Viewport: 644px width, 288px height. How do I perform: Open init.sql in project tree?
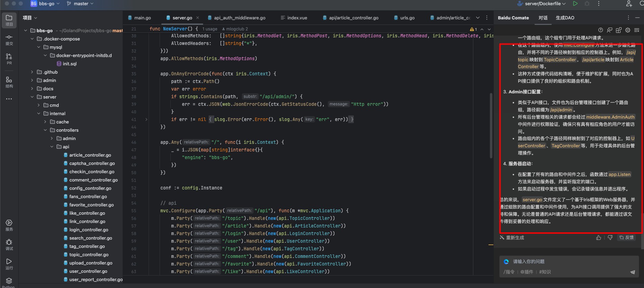(66, 64)
